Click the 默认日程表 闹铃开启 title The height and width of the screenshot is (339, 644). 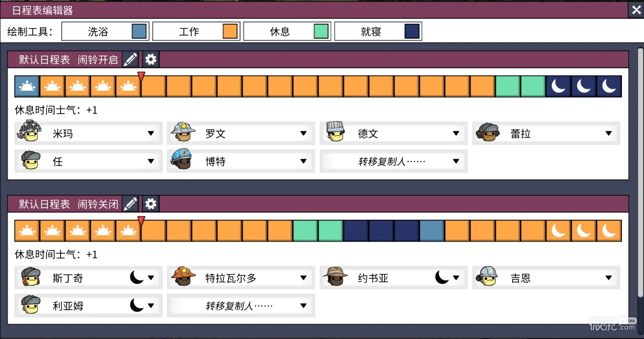point(68,60)
